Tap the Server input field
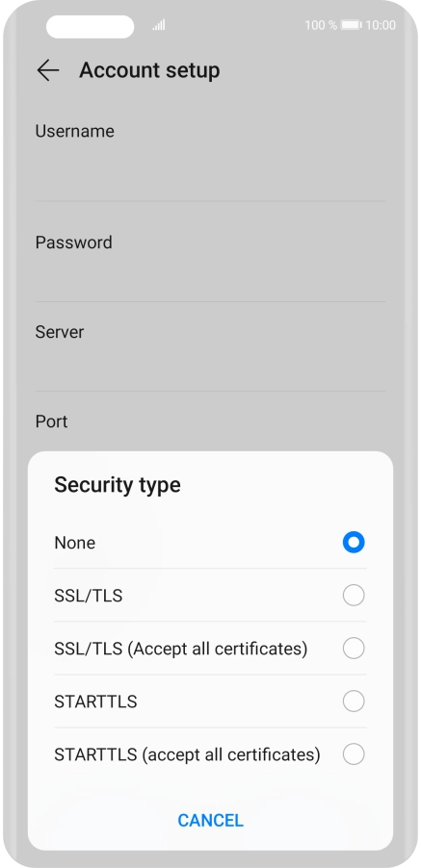421x868 pixels. click(210, 367)
